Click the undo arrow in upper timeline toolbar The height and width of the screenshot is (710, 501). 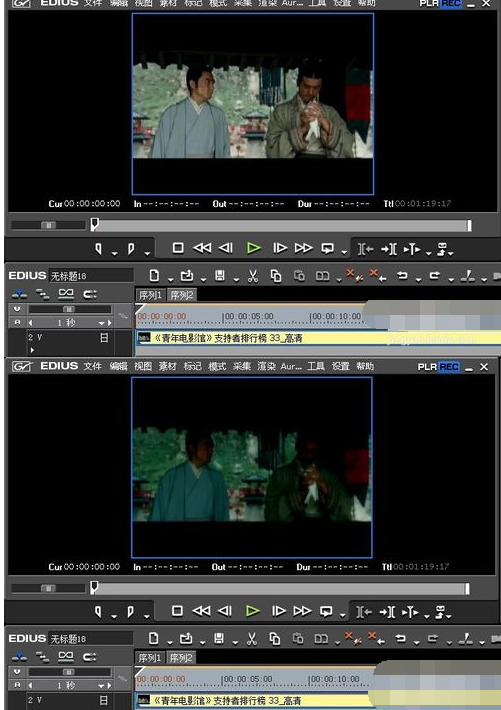pyautogui.click(x=402, y=275)
